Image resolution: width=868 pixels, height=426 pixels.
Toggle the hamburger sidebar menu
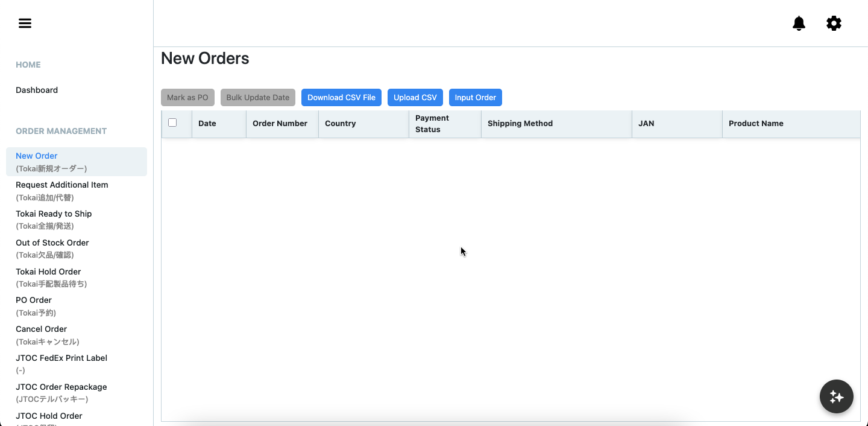pos(25,24)
